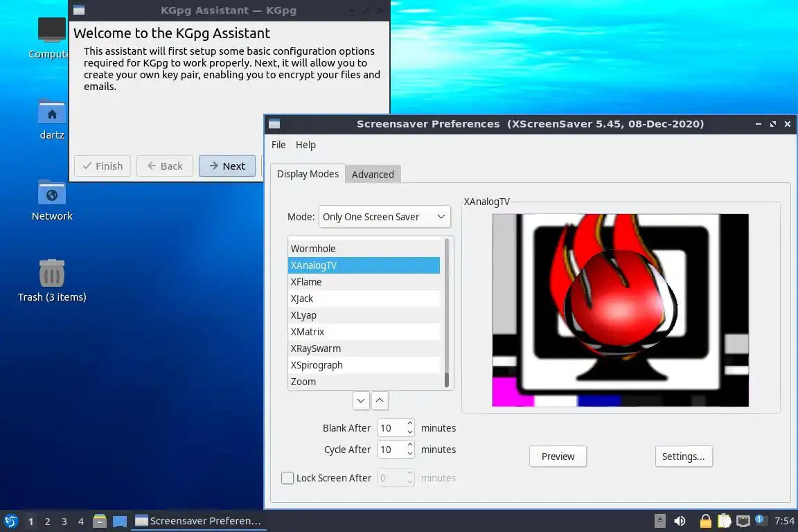Select XAnalogTV in the screensaver list
Viewport: 798px width, 532px height.
(x=364, y=265)
